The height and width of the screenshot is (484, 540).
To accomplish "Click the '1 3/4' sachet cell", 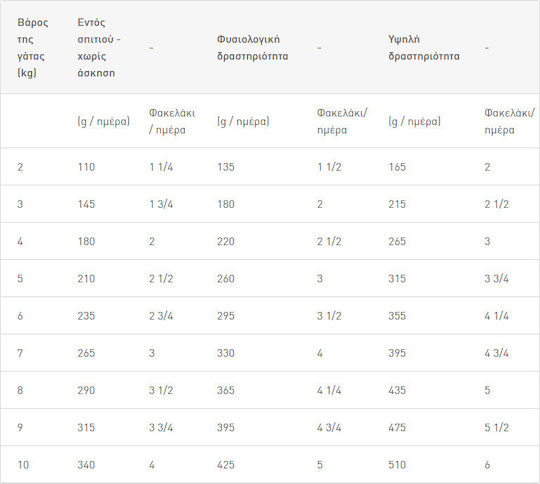I will coord(161,204).
